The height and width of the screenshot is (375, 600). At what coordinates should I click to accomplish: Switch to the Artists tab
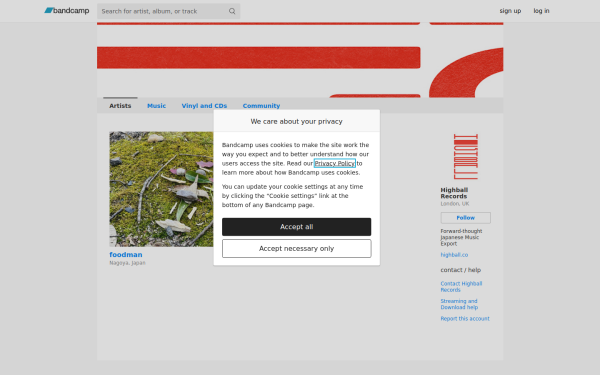[x=120, y=106]
